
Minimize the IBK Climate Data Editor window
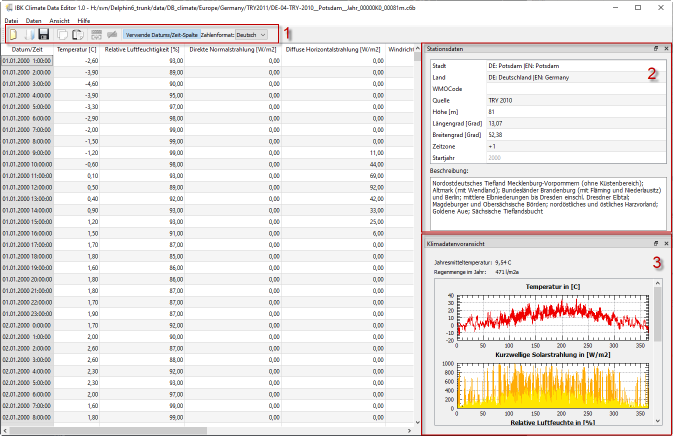coord(616,7)
